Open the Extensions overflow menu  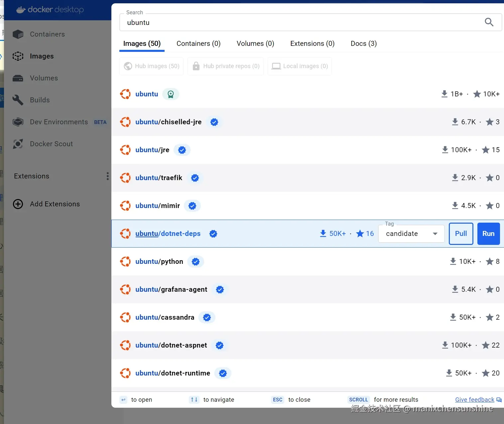[x=107, y=176]
